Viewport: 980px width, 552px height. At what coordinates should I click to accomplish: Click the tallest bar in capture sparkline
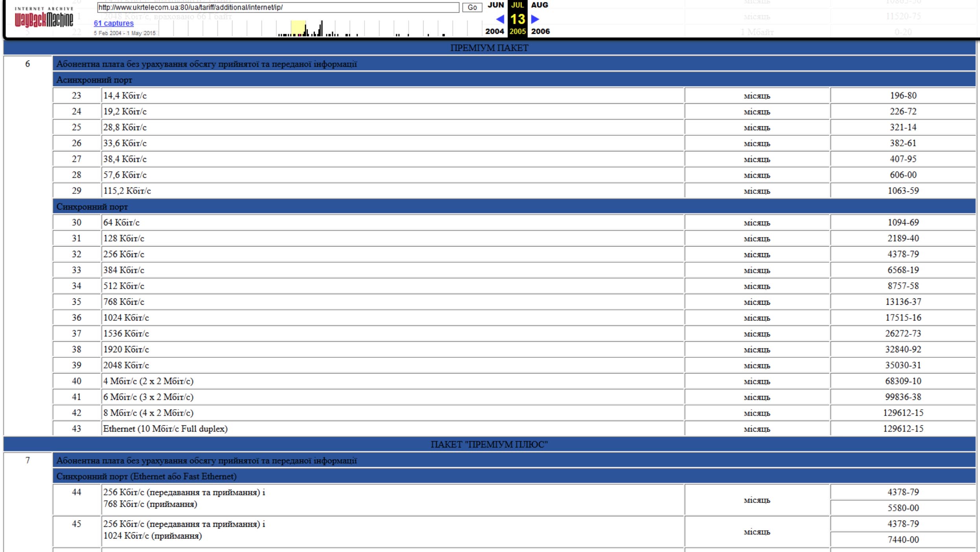[x=321, y=29]
